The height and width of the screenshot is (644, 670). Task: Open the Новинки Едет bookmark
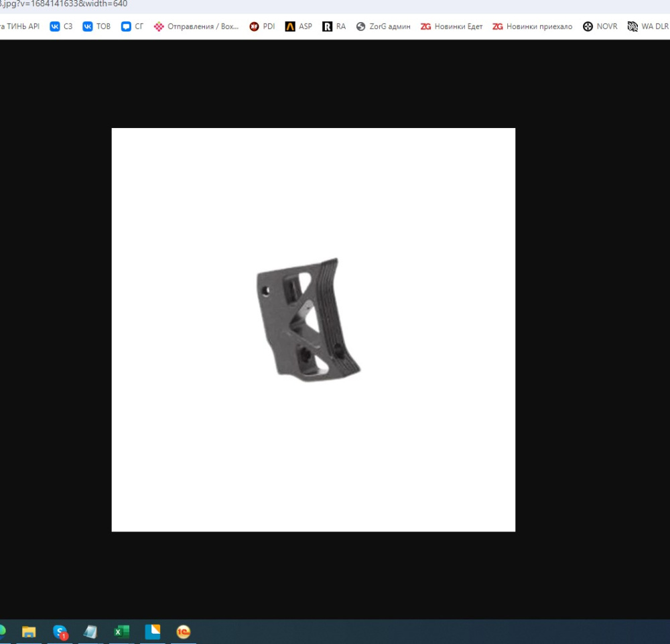(451, 27)
